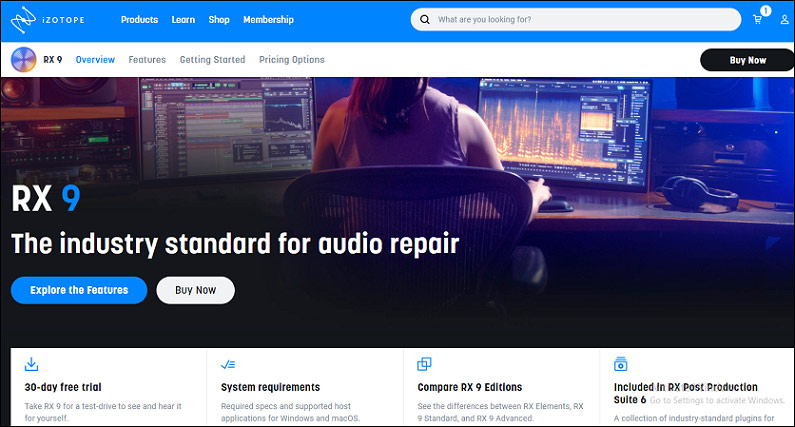
Task: Switch to the Features tab
Action: coord(147,60)
